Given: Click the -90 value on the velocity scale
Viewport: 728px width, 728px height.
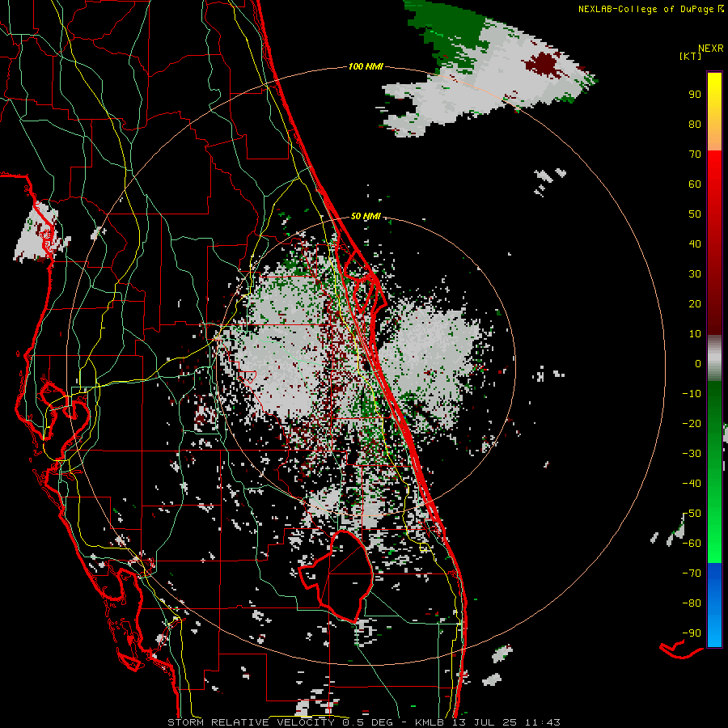Looking at the screenshot, I should click(x=692, y=633).
